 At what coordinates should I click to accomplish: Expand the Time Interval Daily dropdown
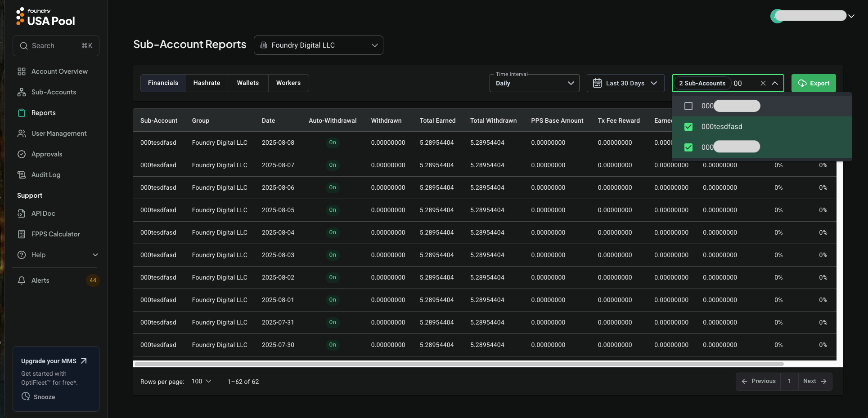click(x=534, y=83)
